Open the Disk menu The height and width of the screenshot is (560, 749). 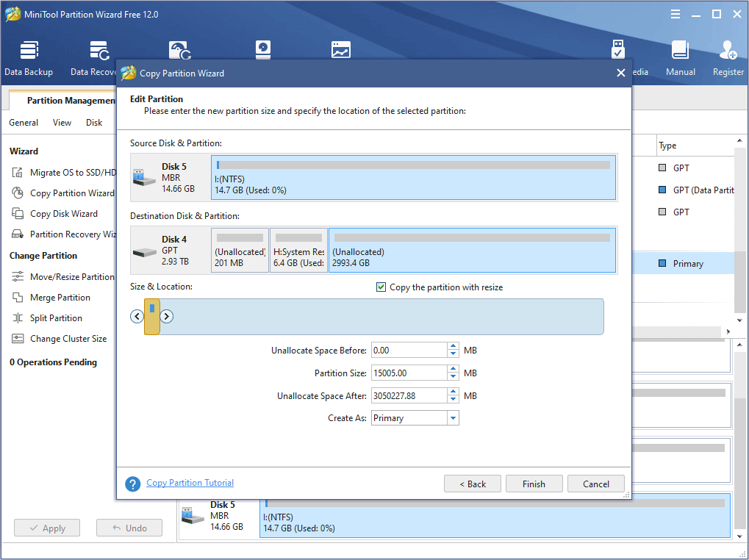pyautogui.click(x=94, y=123)
